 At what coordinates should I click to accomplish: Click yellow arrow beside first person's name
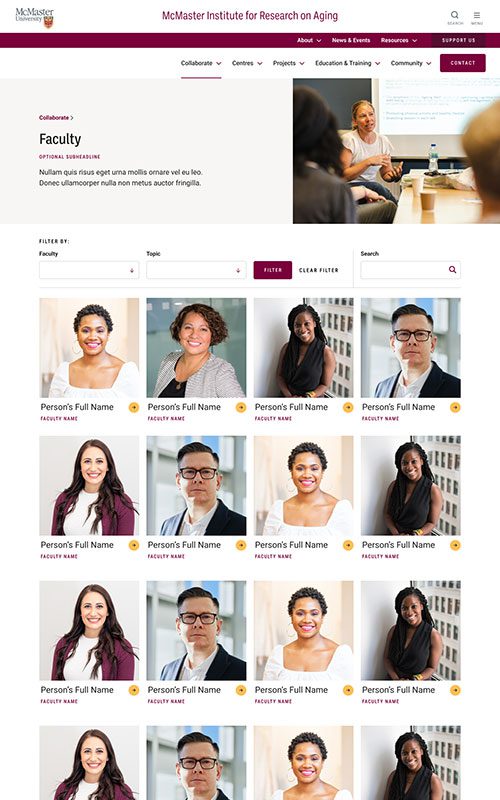point(134,407)
